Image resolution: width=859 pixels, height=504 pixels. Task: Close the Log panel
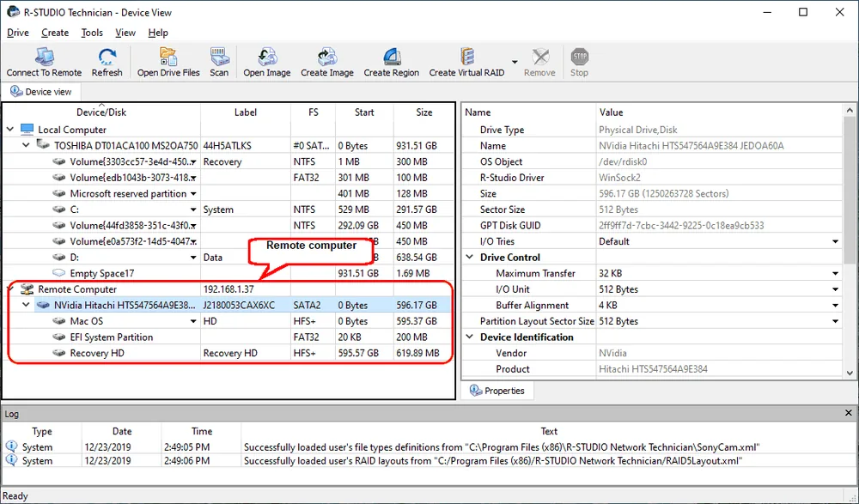click(x=849, y=413)
